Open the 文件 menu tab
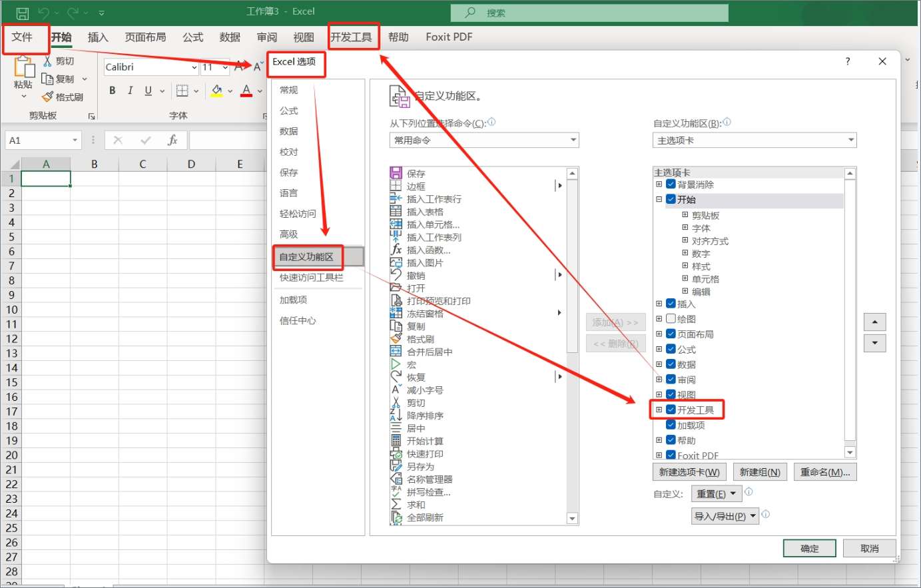Image resolution: width=921 pixels, height=588 pixels. click(22, 37)
